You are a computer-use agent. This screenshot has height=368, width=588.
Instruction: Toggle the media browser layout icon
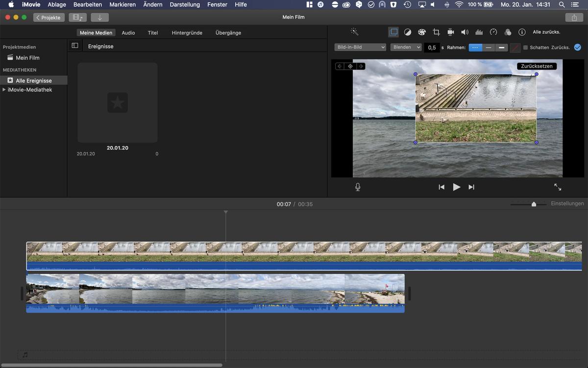[77, 17]
